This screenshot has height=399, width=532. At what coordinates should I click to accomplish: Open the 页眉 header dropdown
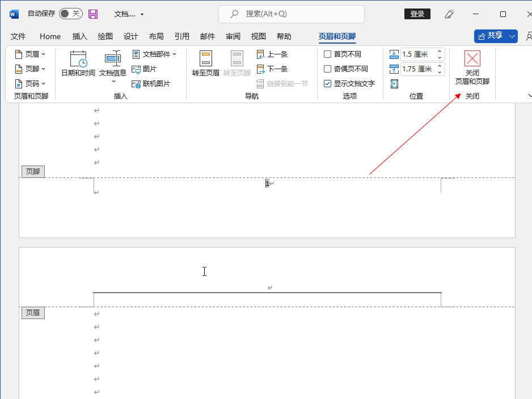[30, 54]
